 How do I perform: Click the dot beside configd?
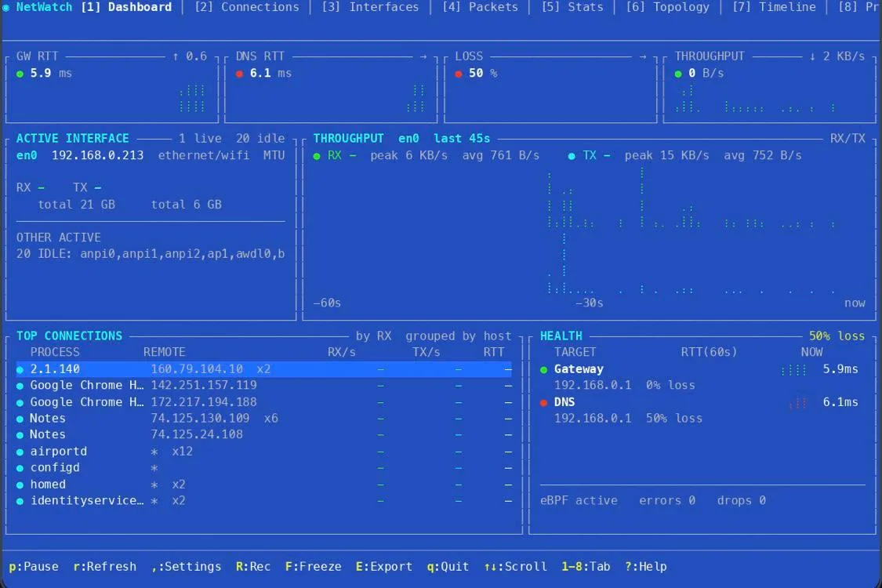click(20, 468)
